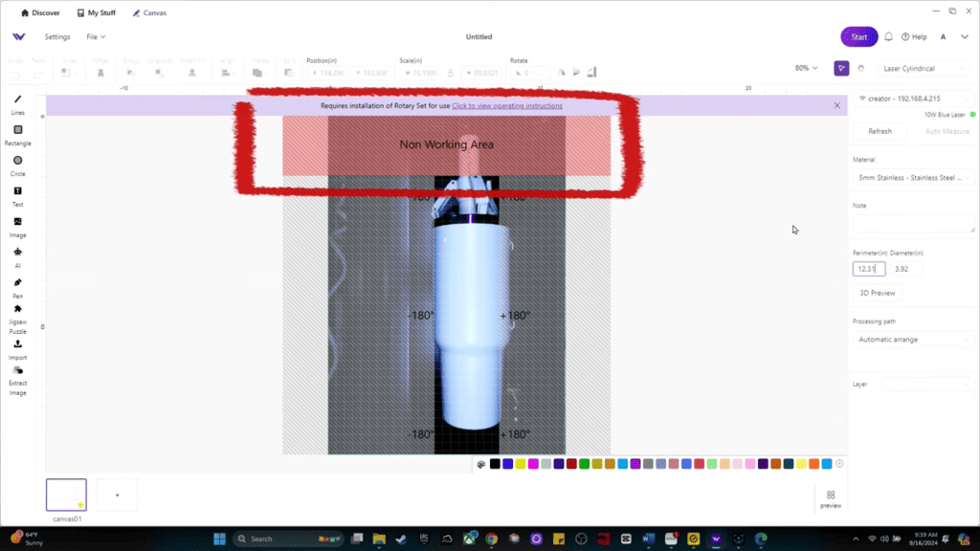Expand the Automatic arrange processing path dropdown

[x=912, y=340]
